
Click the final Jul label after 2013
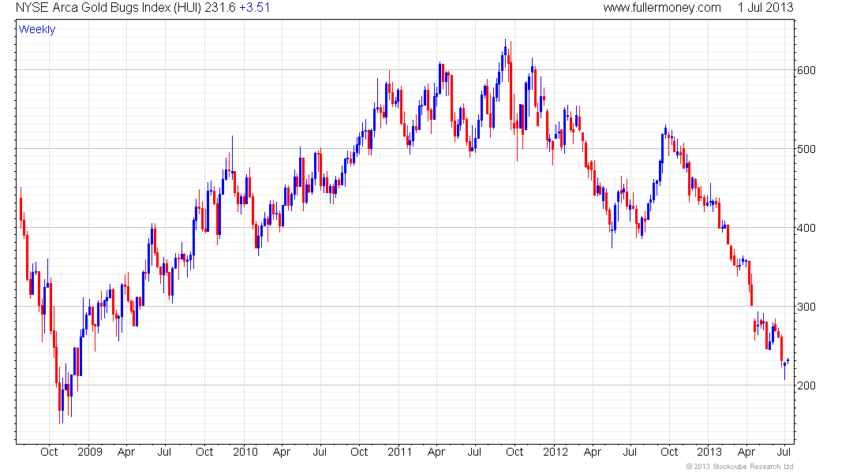[784, 452]
